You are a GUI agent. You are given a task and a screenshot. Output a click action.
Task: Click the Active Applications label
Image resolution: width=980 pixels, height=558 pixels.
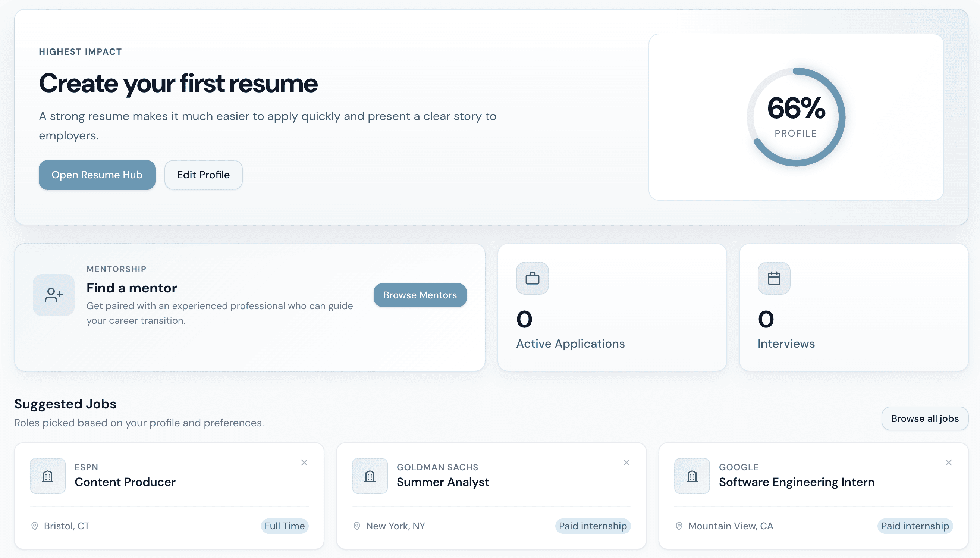(x=571, y=344)
